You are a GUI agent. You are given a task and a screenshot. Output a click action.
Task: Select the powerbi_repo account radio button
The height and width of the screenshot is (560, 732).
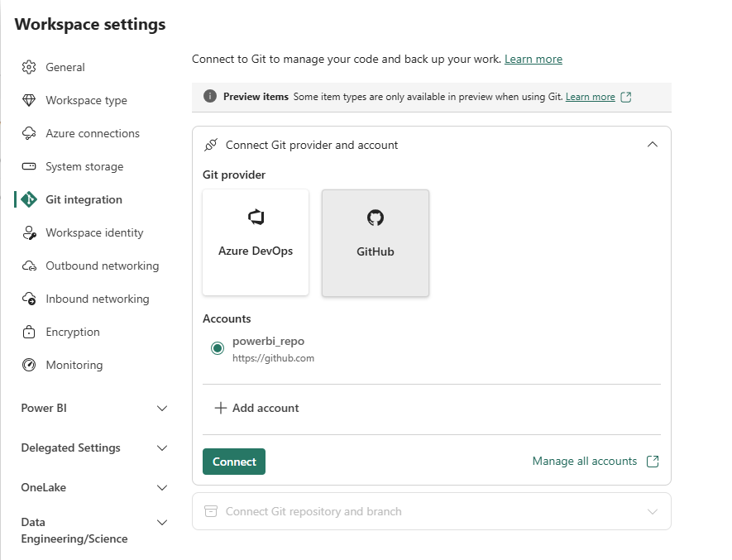[218, 348]
